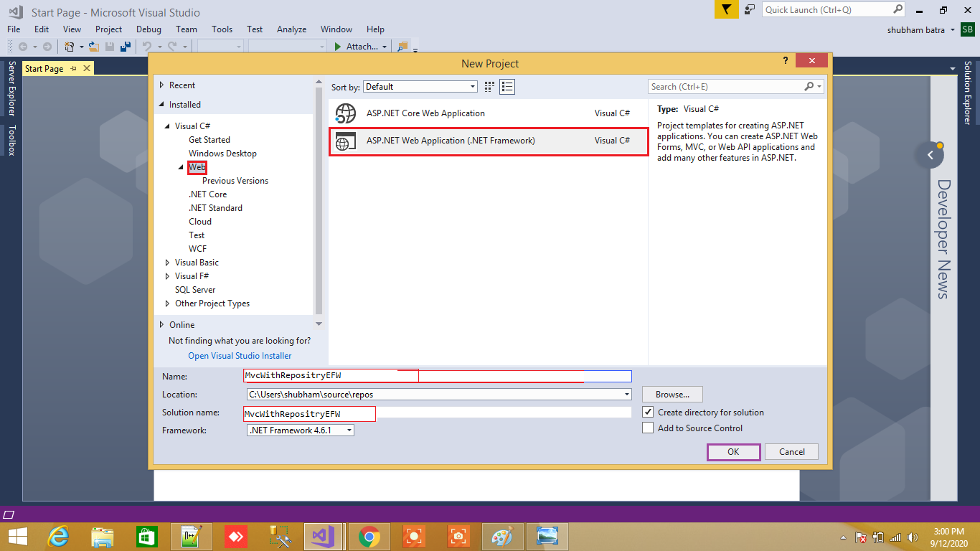980x551 pixels.
Task: Click the SB user account badge
Action: point(969,29)
